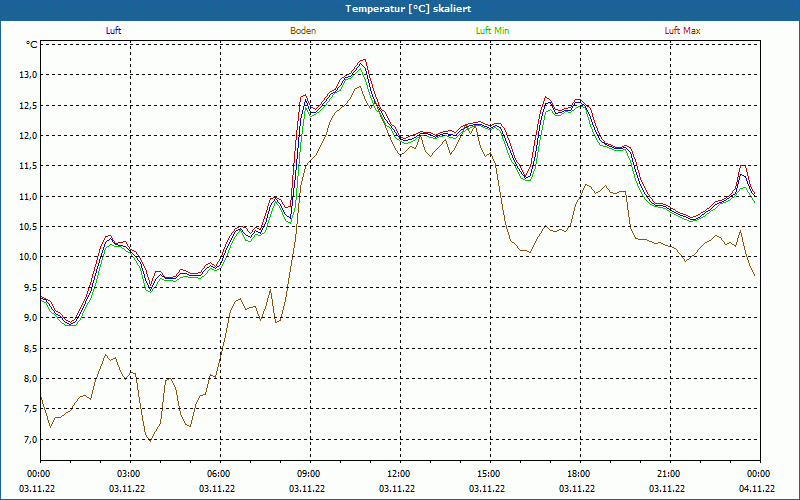Click the '11,0' y-axis value
800x500 pixels.
tap(29, 196)
